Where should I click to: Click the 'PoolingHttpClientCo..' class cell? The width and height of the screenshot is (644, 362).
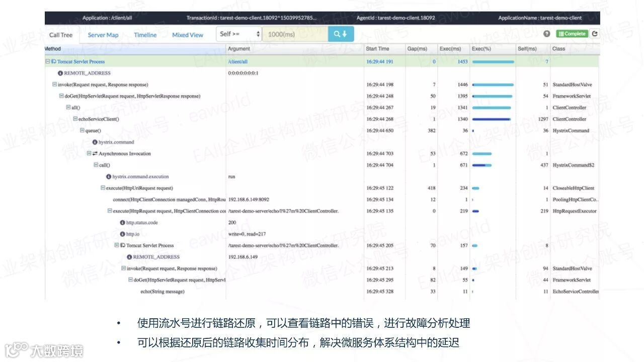(575, 200)
